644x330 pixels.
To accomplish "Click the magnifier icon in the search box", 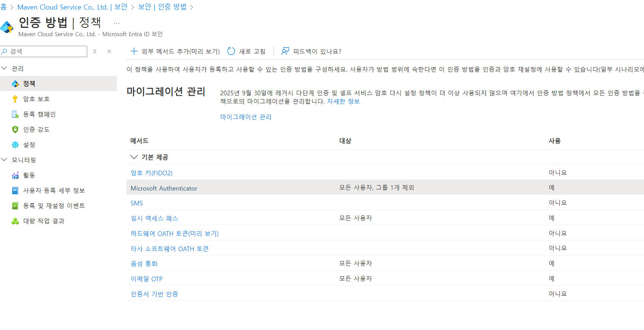I will click(x=5, y=51).
